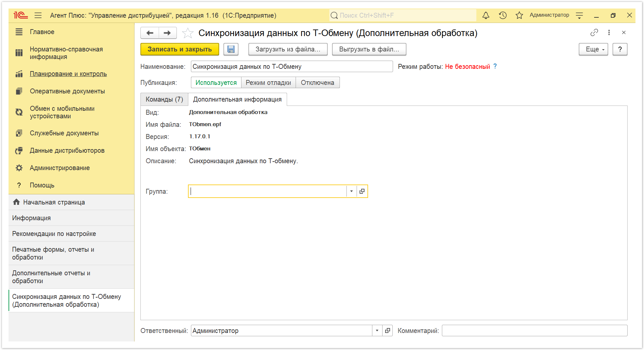Click the Администрирование gear icon
Image resolution: width=644 pixels, height=350 pixels.
(19, 168)
